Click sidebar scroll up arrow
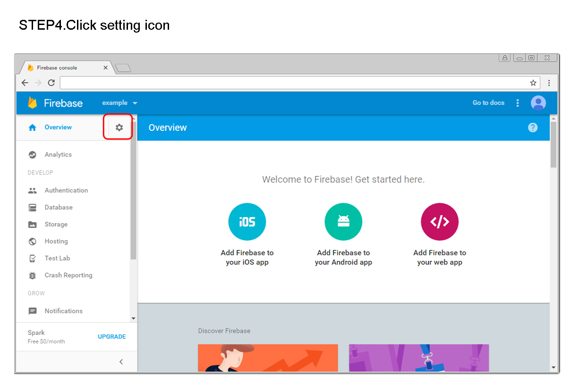The width and height of the screenshot is (571, 392). [x=133, y=118]
